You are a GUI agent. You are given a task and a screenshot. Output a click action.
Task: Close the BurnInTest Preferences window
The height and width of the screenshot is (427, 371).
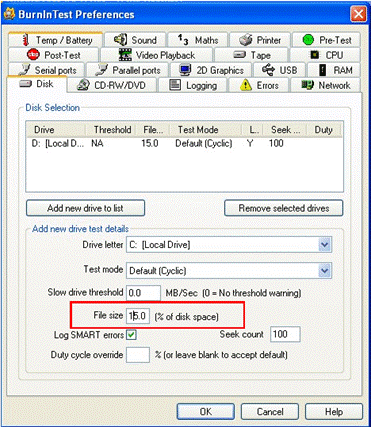click(x=358, y=14)
